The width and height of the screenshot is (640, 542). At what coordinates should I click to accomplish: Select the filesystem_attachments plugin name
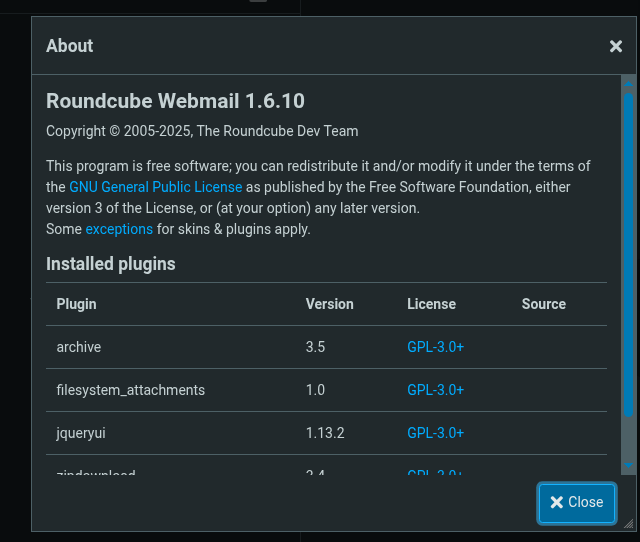pos(131,390)
